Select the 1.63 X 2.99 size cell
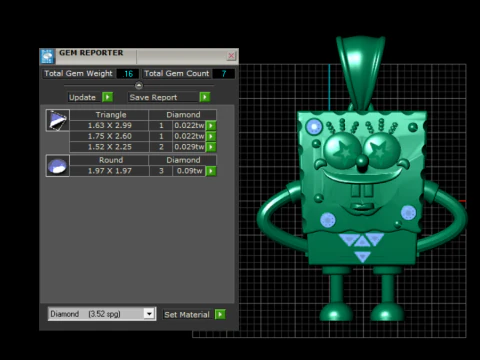Image resolution: width=480 pixels, height=360 pixels. [109, 125]
